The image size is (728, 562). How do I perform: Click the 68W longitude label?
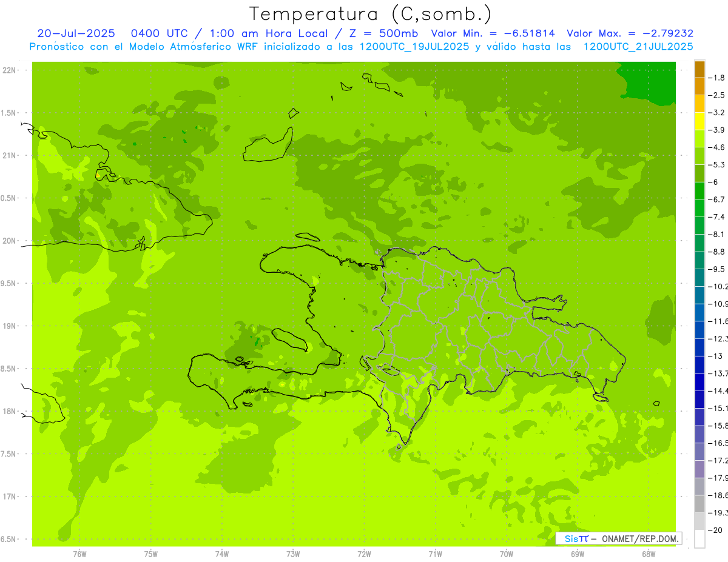click(x=648, y=554)
